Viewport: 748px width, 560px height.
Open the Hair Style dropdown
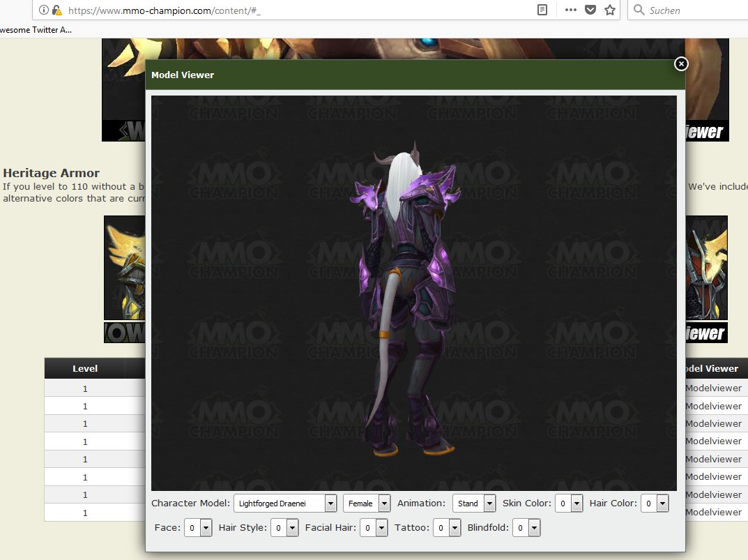[x=284, y=528]
